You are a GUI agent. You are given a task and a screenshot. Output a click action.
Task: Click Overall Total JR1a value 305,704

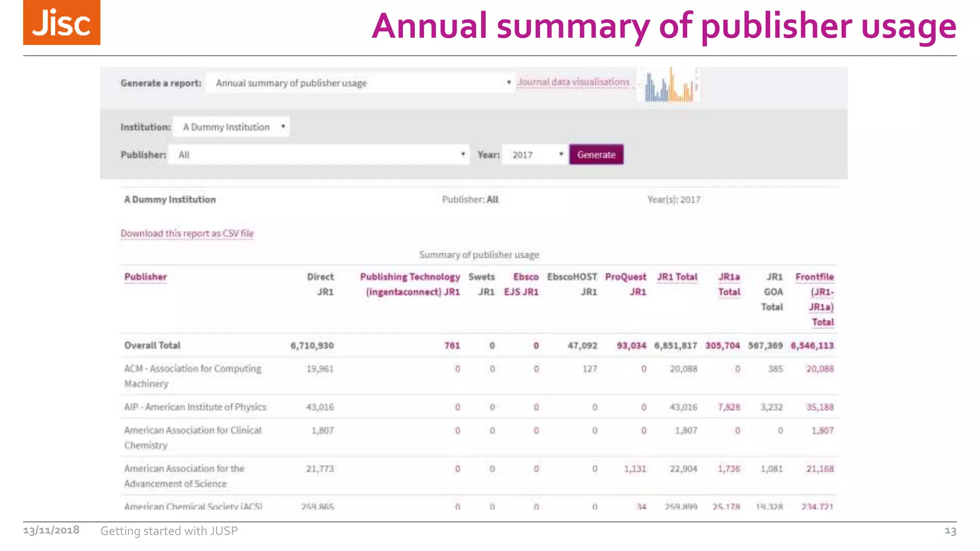pos(723,345)
